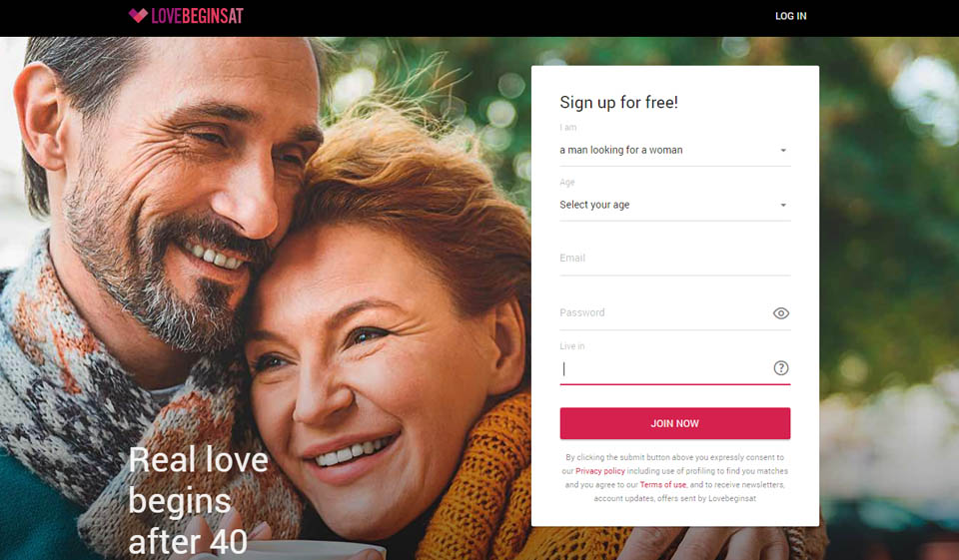Click the "I am" field label
The width and height of the screenshot is (959, 560).
point(567,127)
